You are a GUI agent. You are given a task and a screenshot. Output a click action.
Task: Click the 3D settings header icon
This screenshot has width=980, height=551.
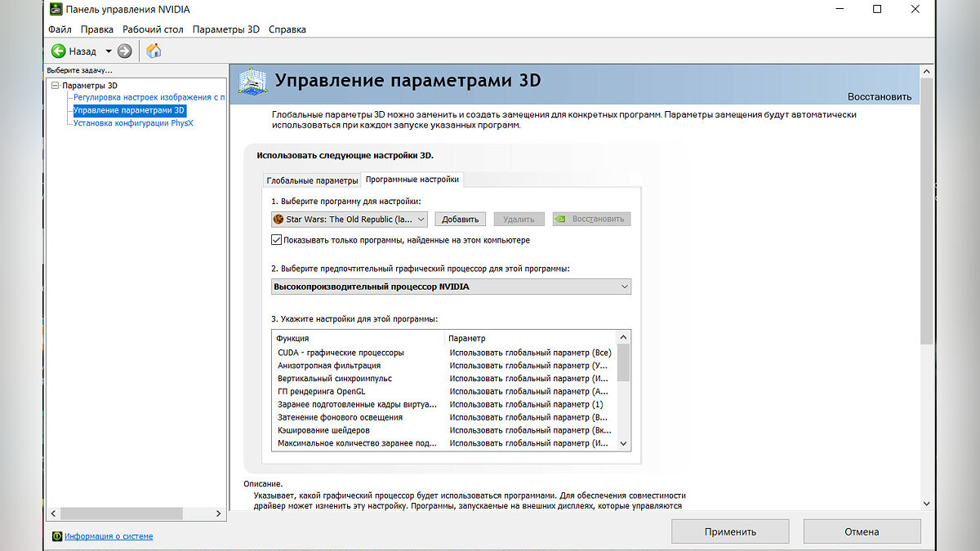point(253,82)
